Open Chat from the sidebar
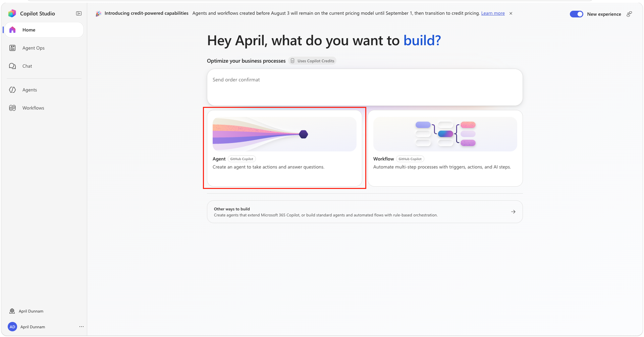This screenshot has height=337, width=644. (x=44, y=66)
